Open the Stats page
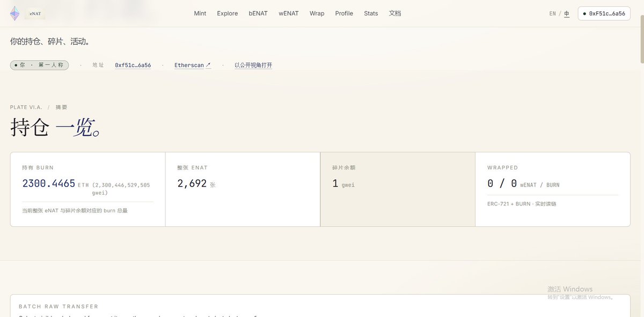Screen dimensions: 644x317 tap(371, 13)
